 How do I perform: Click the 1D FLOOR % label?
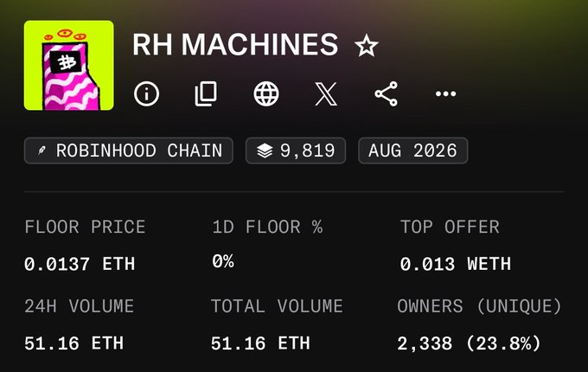pyautogui.click(x=267, y=227)
